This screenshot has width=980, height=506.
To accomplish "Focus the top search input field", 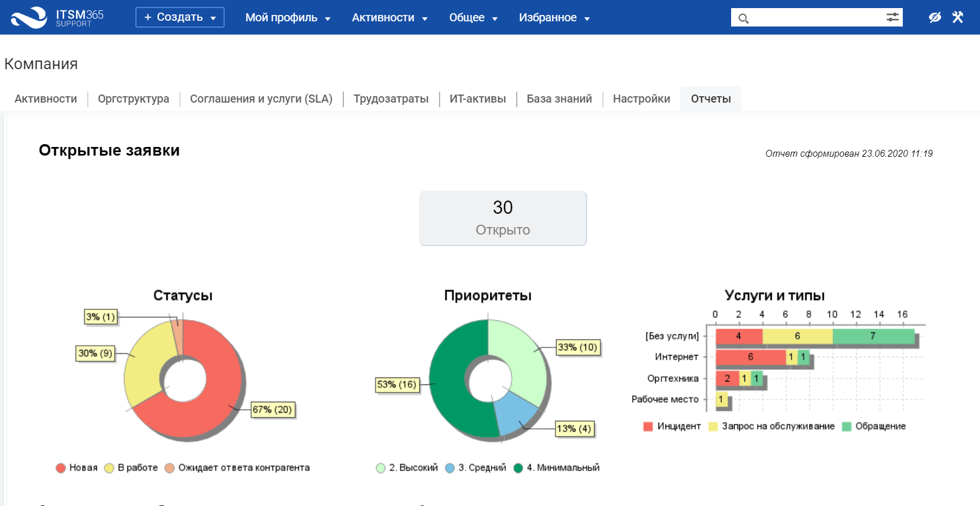I will pyautogui.click(x=816, y=18).
